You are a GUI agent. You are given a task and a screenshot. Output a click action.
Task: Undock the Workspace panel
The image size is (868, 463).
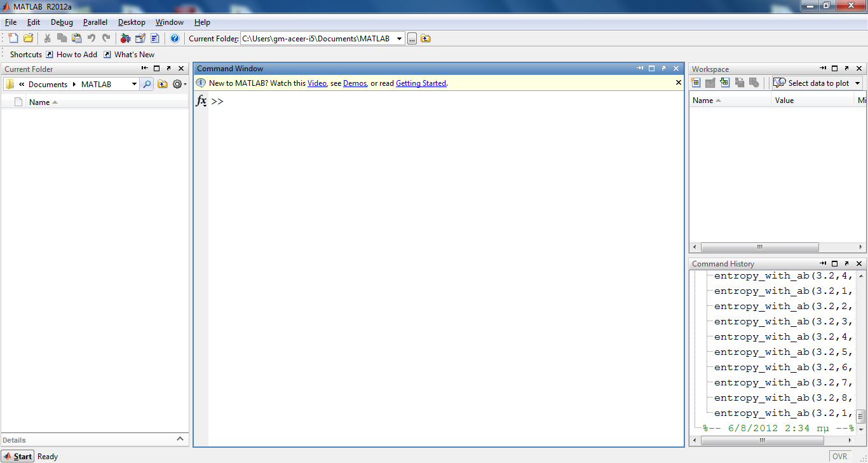coord(847,69)
